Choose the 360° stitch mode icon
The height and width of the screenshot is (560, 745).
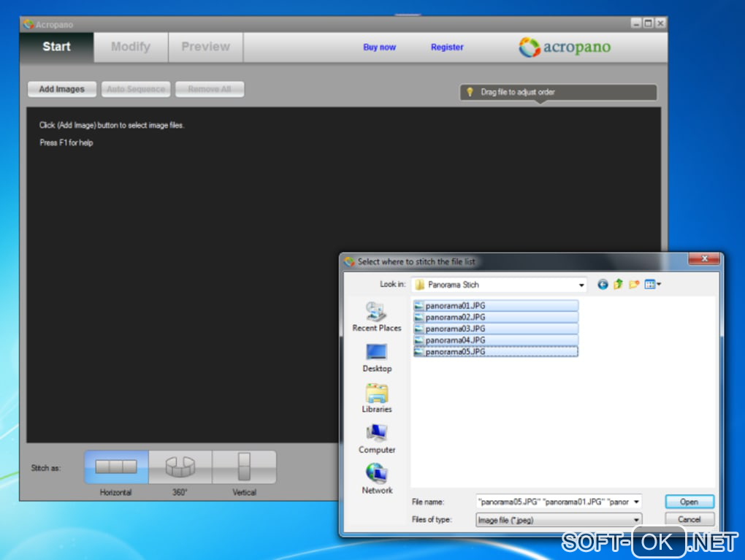click(180, 467)
